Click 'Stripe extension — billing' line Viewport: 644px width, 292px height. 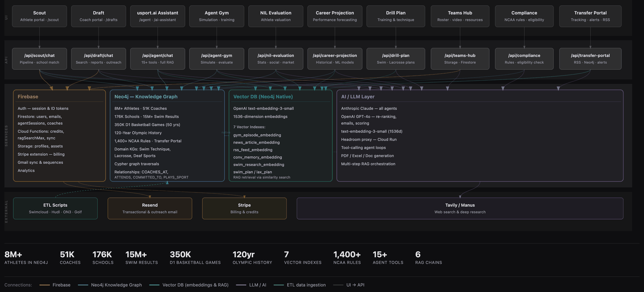41,154
